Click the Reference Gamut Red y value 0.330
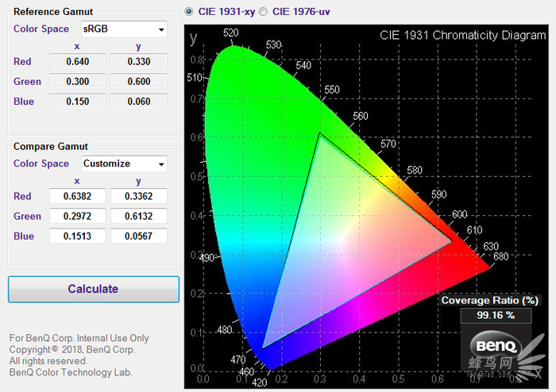The image size is (556, 392). click(138, 62)
